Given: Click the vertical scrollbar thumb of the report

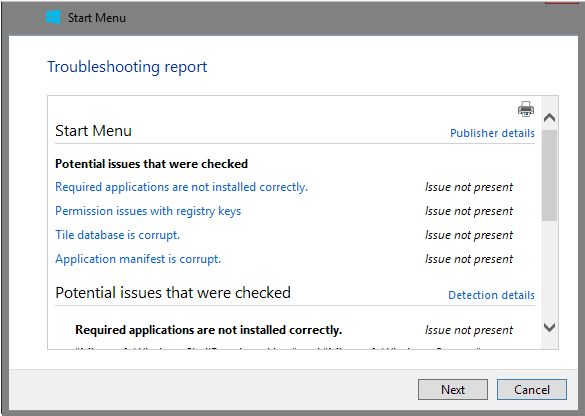Looking at the screenshot, I should (550, 175).
